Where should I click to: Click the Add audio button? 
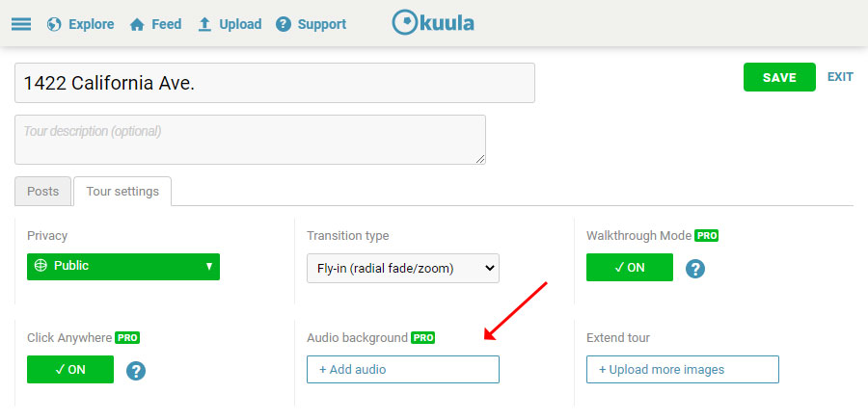click(403, 369)
